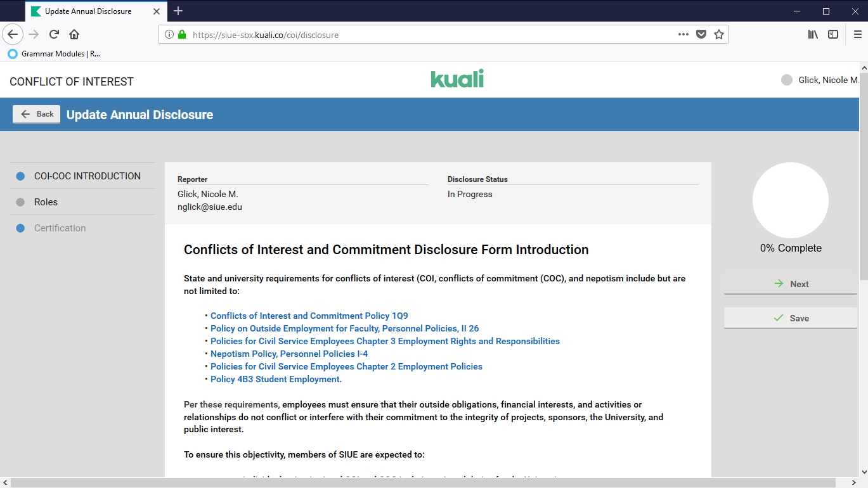
Task: Click the URL address bar field
Action: [431, 35]
